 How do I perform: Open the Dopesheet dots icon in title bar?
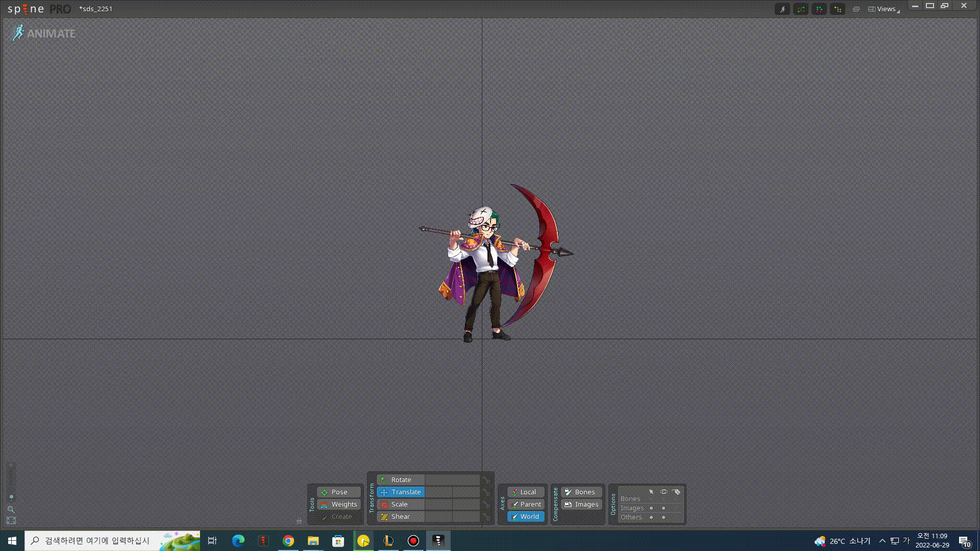819,9
